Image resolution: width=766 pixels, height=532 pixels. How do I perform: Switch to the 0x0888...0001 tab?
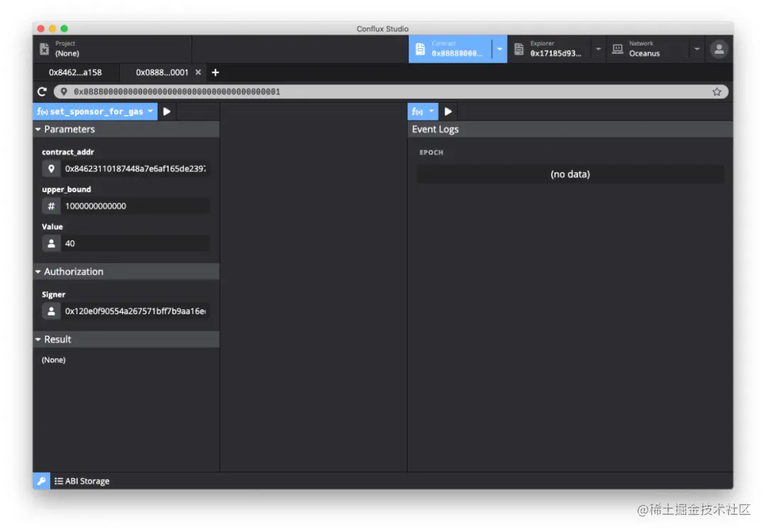pyautogui.click(x=162, y=72)
